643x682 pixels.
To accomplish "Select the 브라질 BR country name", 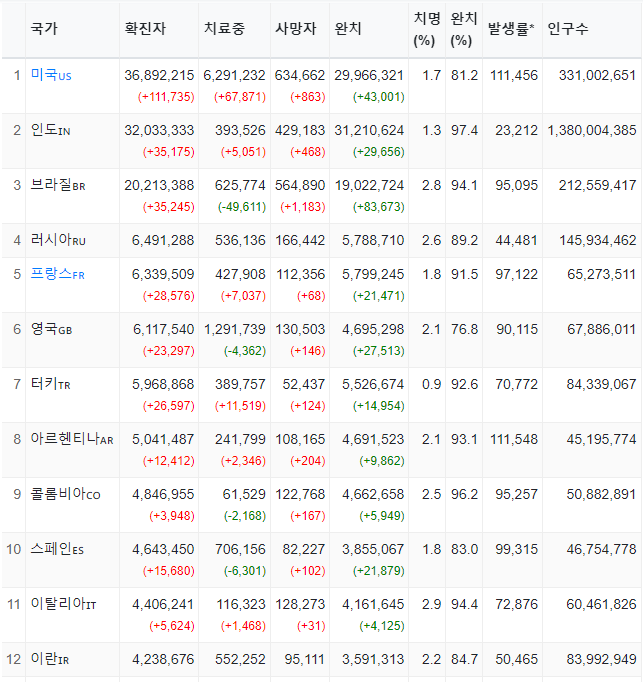I will [x=58, y=185].
